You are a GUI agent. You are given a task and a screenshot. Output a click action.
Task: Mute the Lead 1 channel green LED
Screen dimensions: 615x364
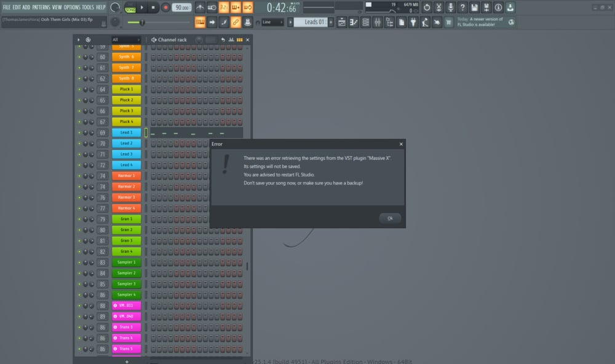click(79, 133)
